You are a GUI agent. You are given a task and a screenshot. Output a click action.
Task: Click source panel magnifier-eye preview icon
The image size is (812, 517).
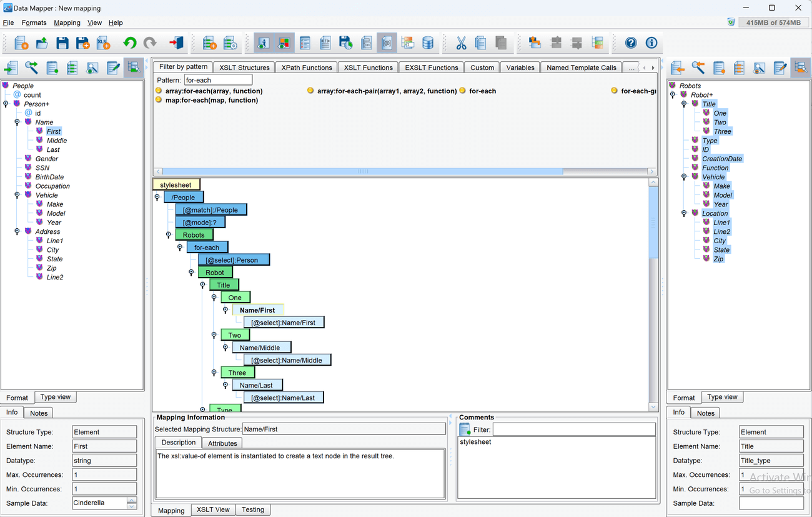coord(92,68)
